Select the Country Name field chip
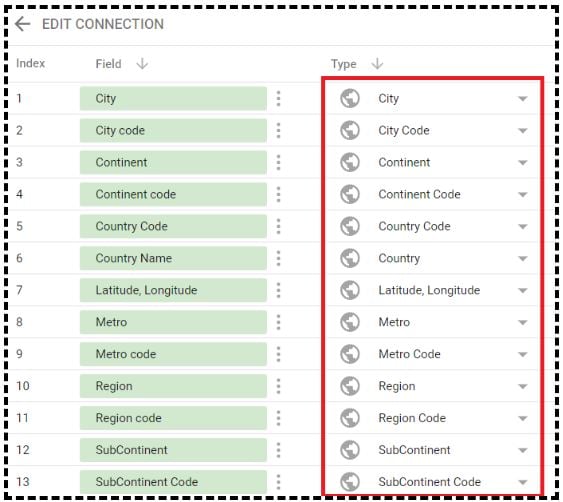The height and width of the screenshot is (502, 563). (173, 258)
